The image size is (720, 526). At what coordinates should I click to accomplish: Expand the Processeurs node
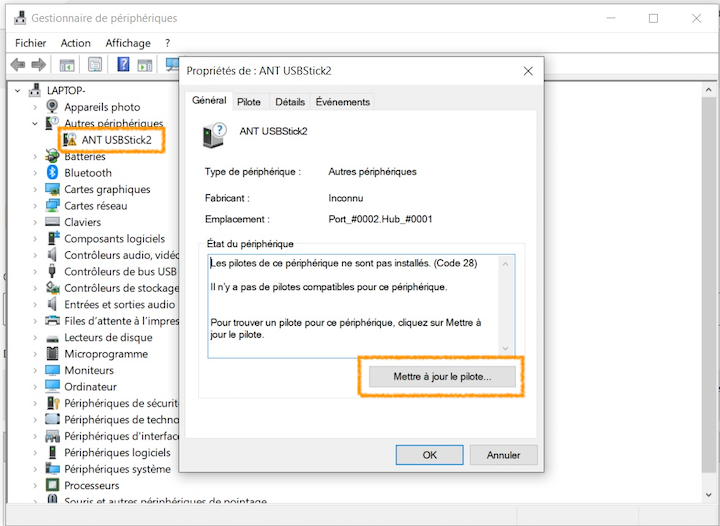pyautogui.click(x=35, y=486)
